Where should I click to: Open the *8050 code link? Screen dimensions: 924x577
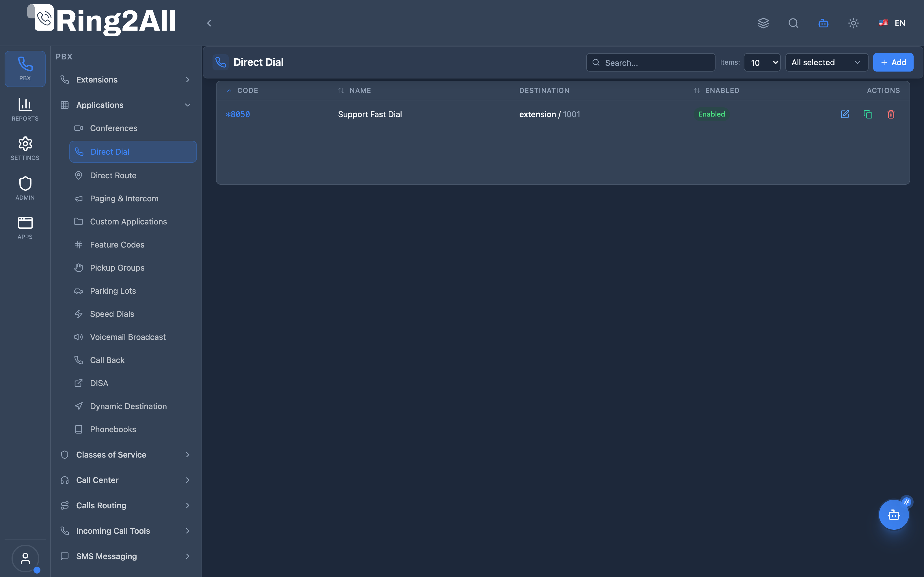238,114
